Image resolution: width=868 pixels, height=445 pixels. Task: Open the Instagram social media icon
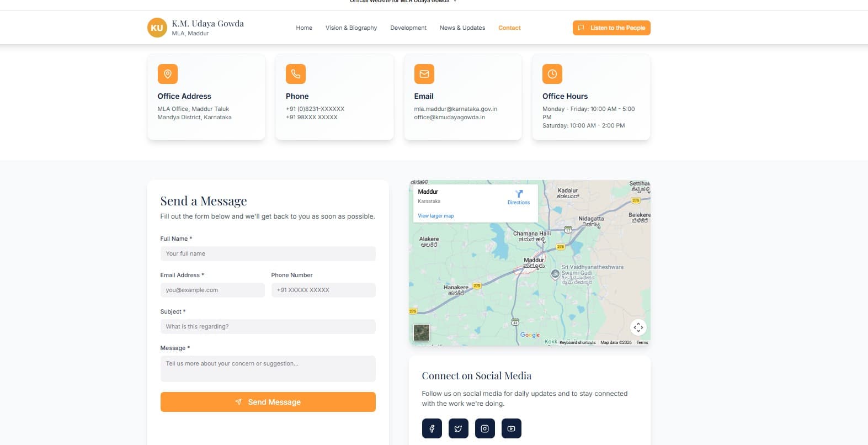pos(485,428)
